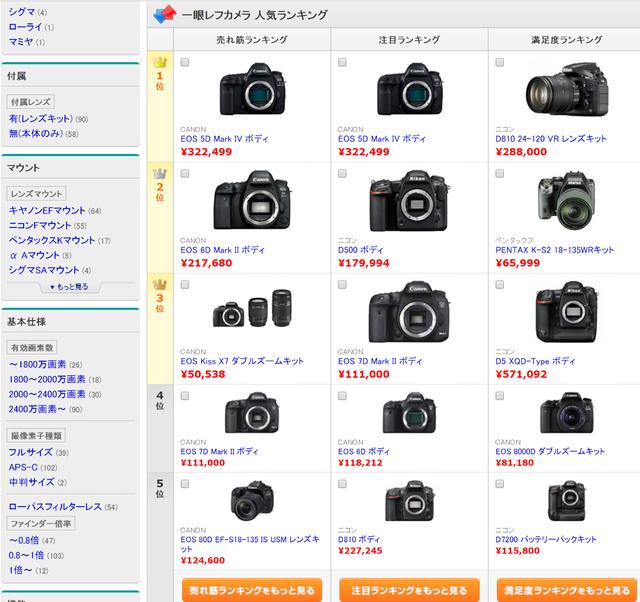Tick the checkbox for D810 24-120 VR レンズキット
Viewport: 640px width, 602px height.
499,62
